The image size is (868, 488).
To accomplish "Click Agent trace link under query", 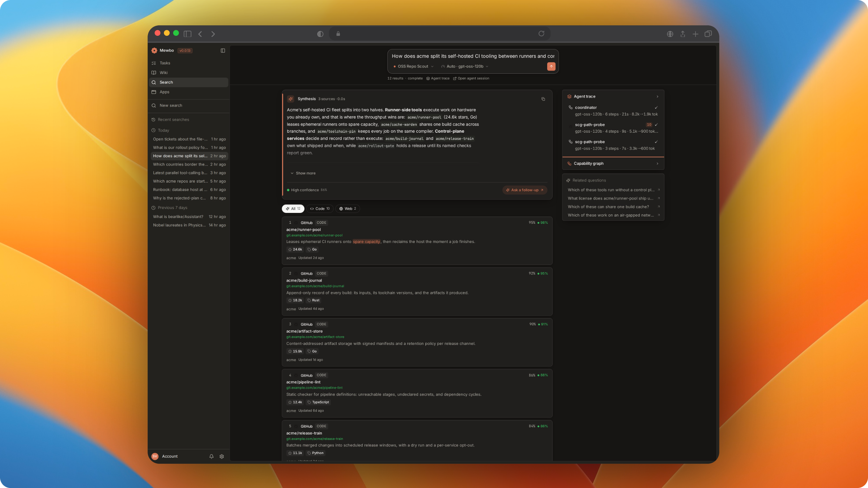I will (438, 78).
